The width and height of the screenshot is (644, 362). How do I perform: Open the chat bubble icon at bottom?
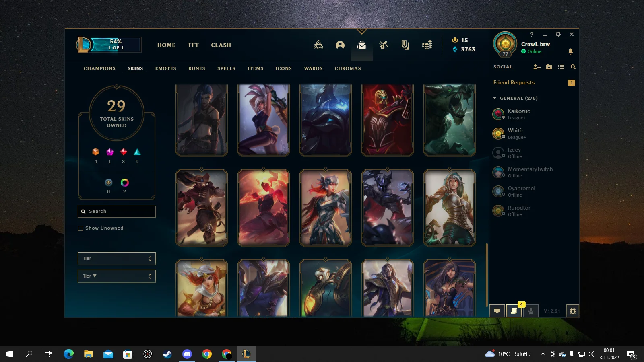(x=497, y=311)
